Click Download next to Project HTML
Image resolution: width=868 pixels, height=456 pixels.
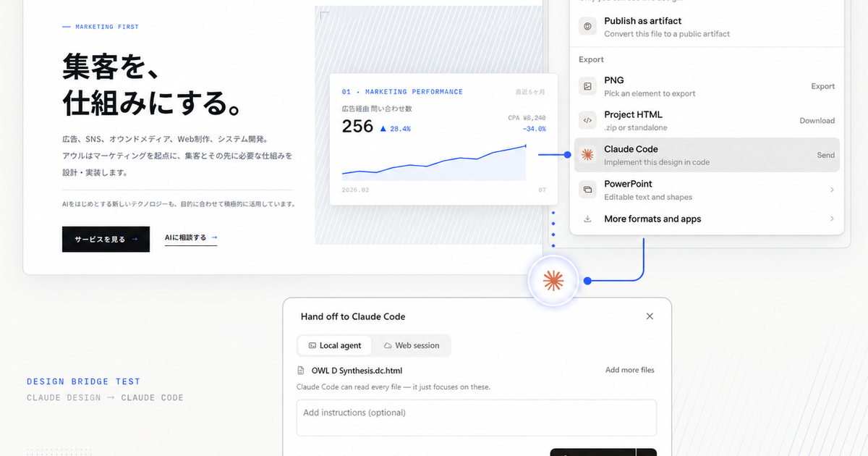pyautogui.click(x=817, y=121)
